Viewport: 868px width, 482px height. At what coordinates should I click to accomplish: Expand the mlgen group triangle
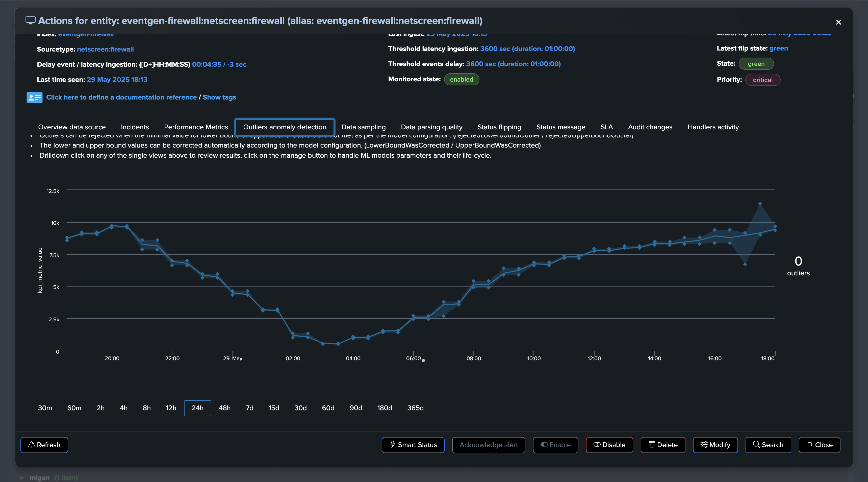coord(22,478)
